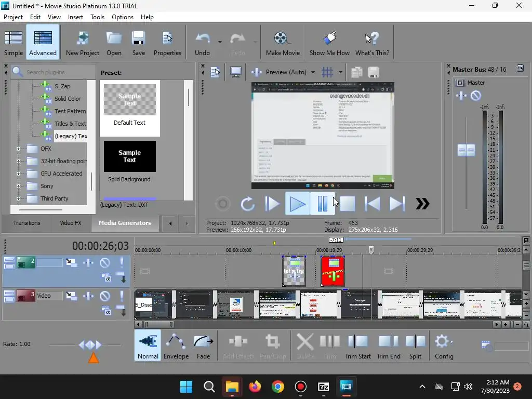
Task: Select Default Text preset
Action: tap(129, 108)
